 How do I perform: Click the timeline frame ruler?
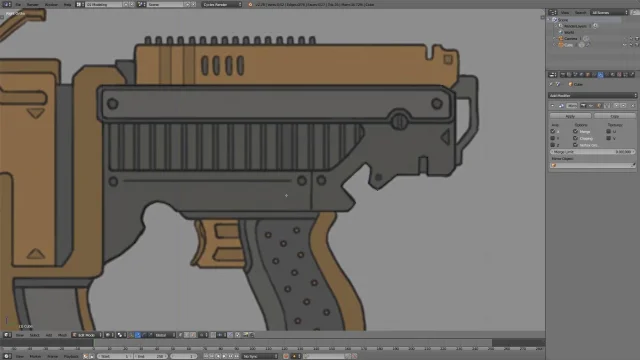click(x=273, y=349)
